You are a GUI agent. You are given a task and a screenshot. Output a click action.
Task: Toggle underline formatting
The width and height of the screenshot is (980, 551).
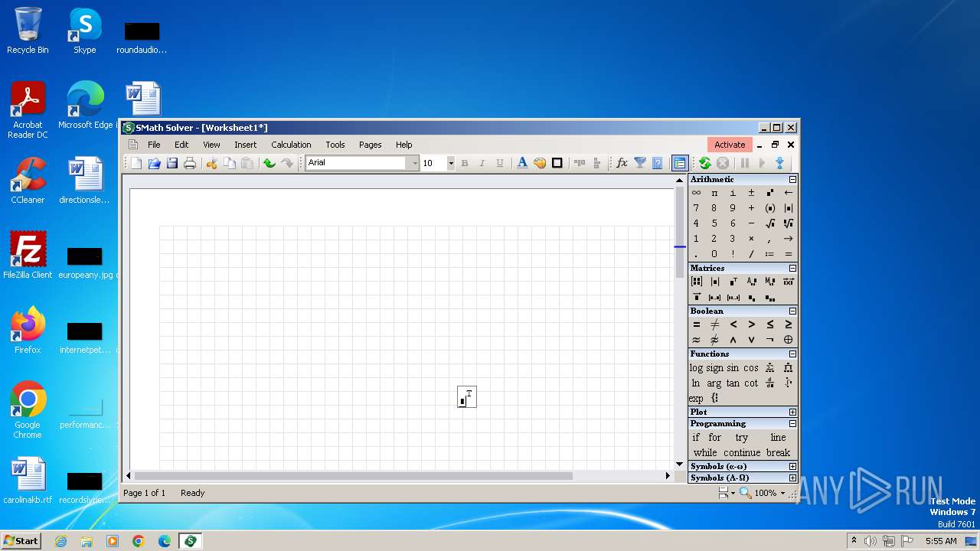[x=500, y=163]
